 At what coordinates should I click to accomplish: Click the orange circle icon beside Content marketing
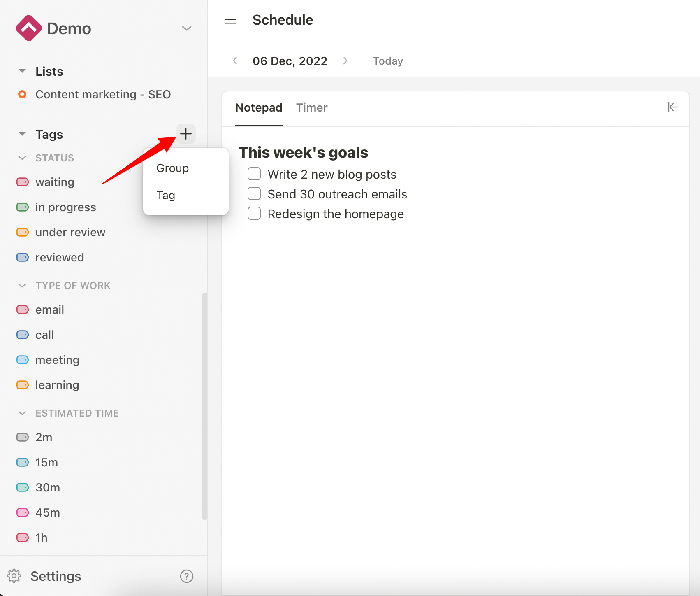[x=22, y=94]
